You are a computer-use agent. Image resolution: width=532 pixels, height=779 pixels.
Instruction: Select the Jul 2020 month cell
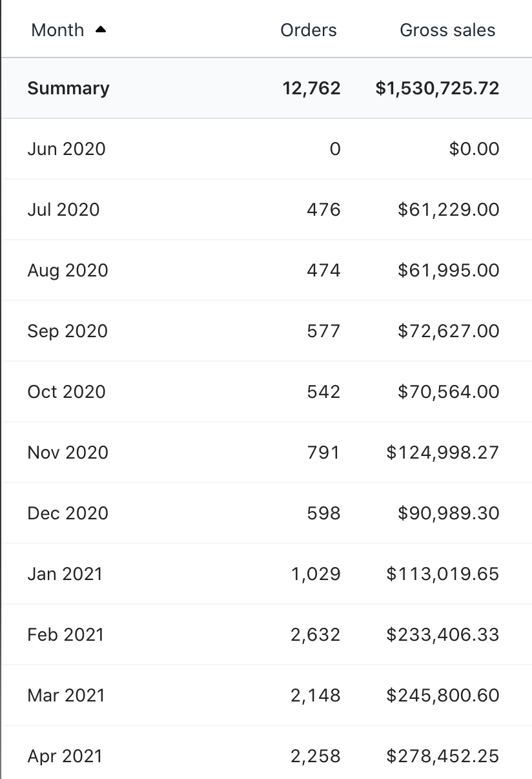[63, 210]
